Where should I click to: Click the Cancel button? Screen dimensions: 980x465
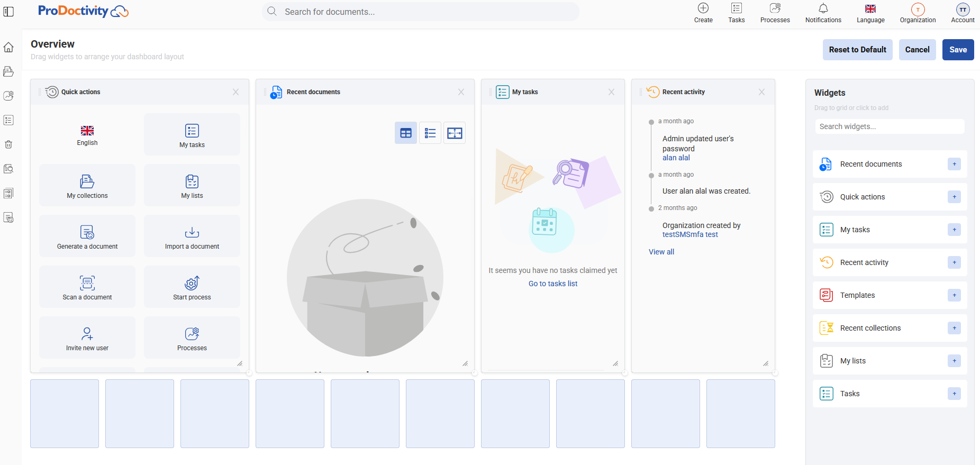917,50
